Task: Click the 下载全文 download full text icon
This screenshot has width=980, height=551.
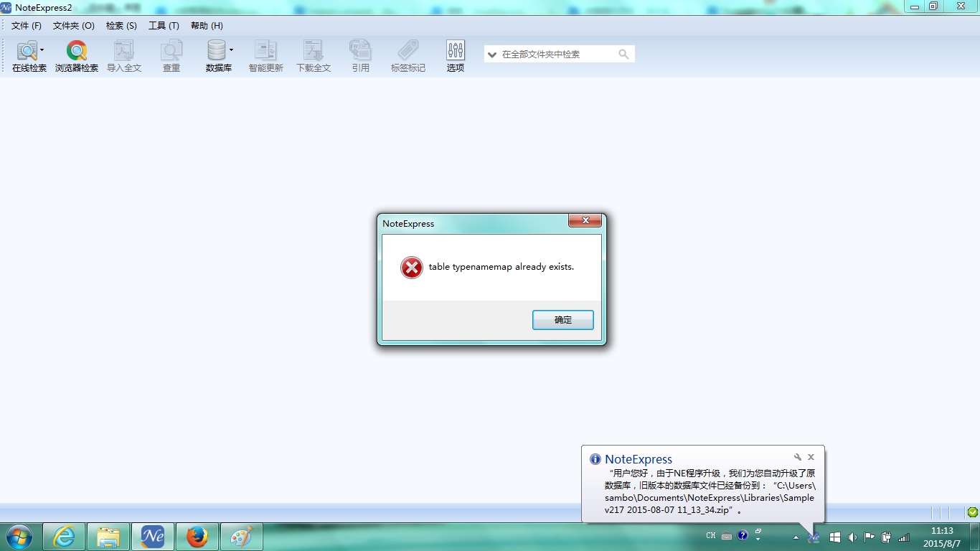Action: pyautogui.click(x=314, y=51)
